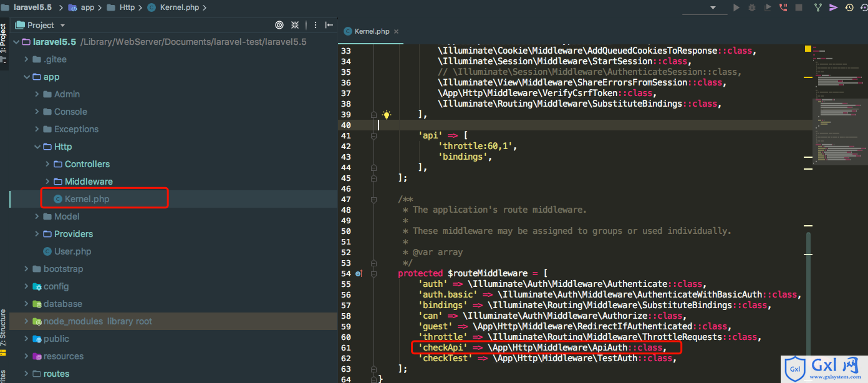The height and width of the screenshot is (383, 868).
Task: Open the 1: Project side tab
Action: (3, 42)
